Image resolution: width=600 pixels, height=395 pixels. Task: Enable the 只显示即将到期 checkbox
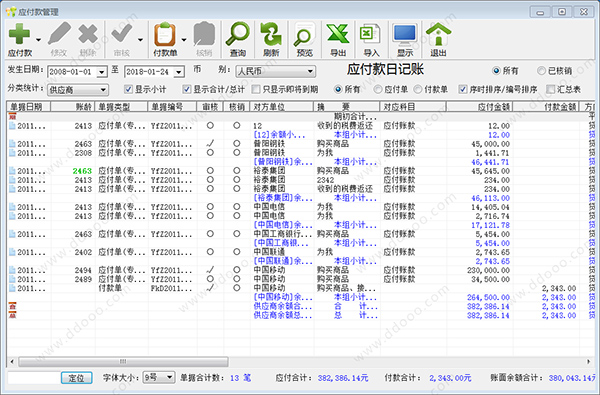coord(256,89)
